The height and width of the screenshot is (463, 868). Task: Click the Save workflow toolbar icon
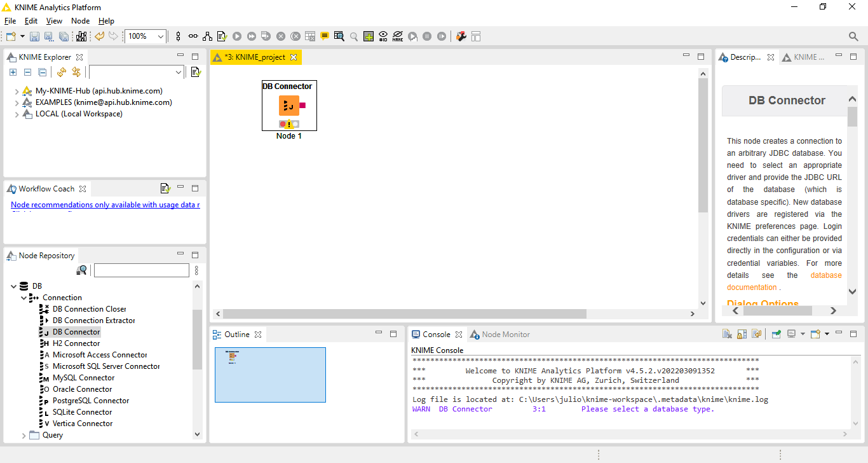[x=34, y=37]
